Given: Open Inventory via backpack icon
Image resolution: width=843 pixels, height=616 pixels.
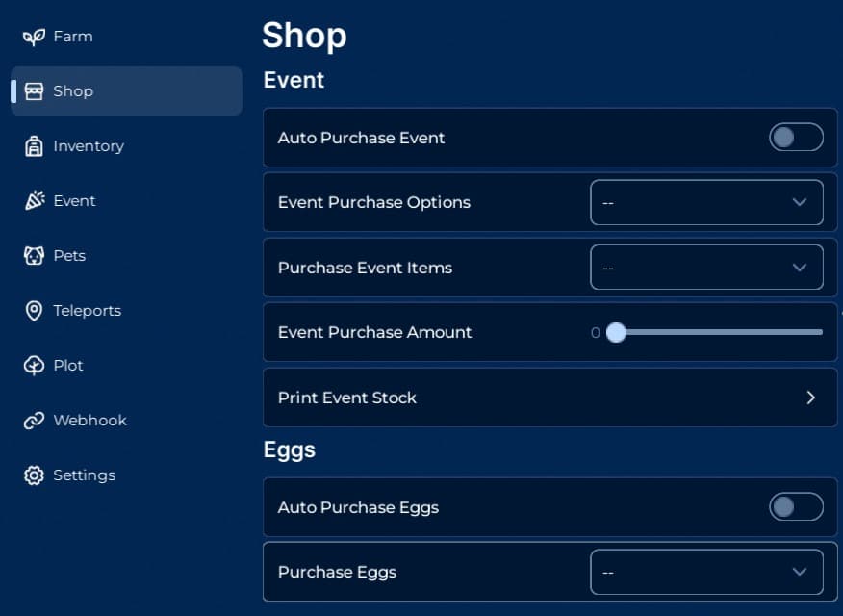Looking at the screenshot, I should pyautogui.click(x=34, y=146).
